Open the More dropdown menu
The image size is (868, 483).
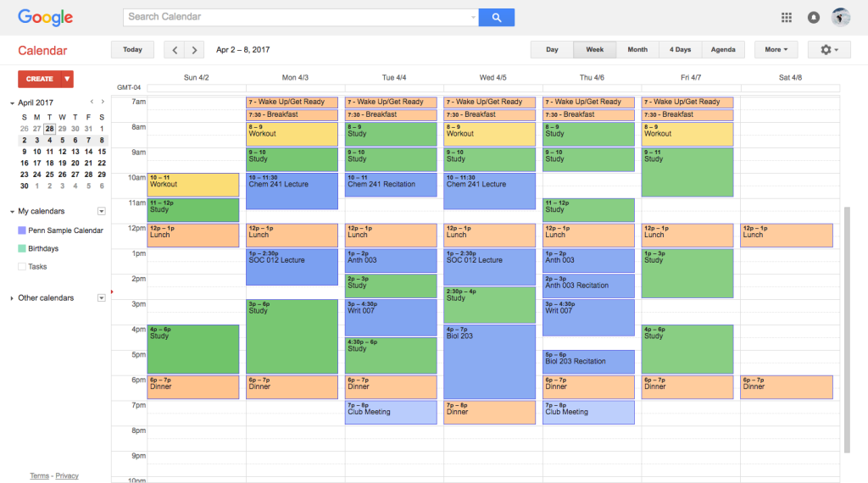[776, 50]
